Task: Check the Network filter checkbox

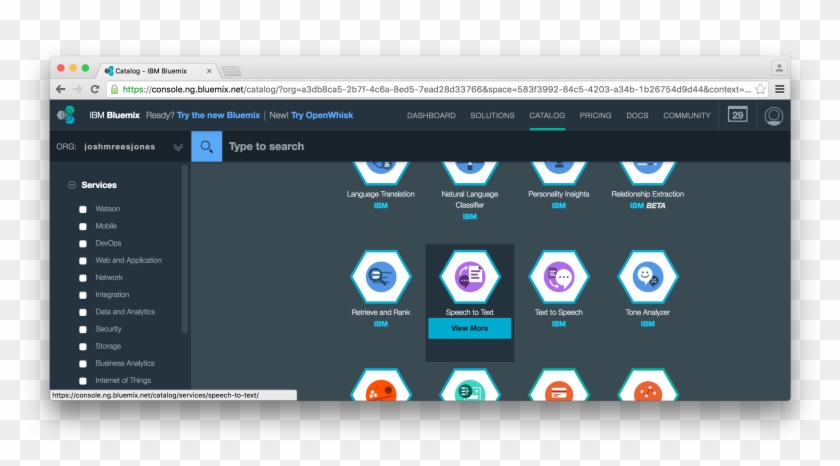Action: (83, 278)
